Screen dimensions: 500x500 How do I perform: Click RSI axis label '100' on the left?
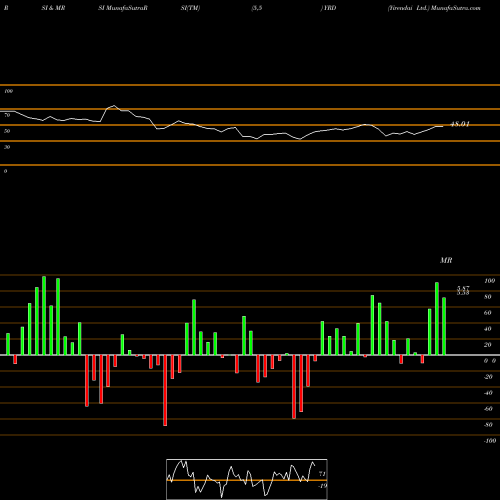tap(8, 91)
